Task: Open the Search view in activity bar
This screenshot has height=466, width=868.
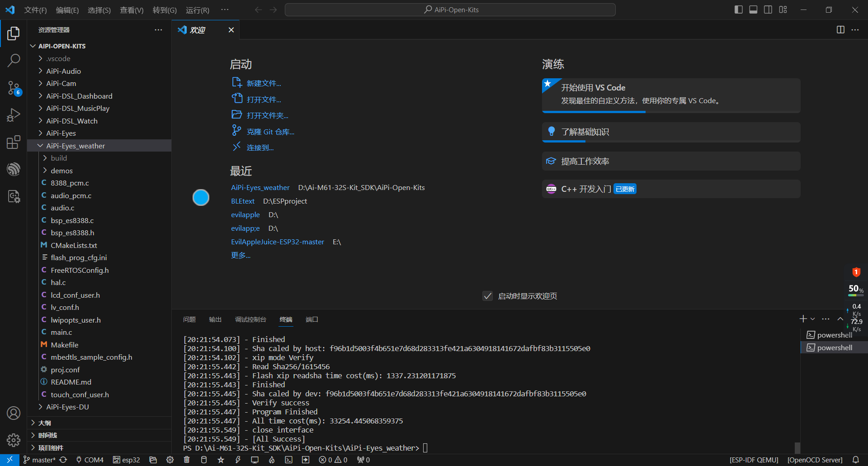Action: (14, 60)
